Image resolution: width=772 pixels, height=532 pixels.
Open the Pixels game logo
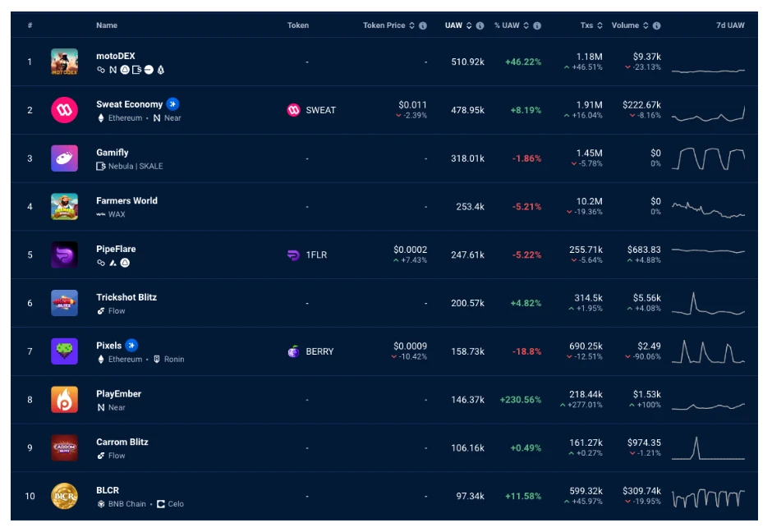click(65, 351)
